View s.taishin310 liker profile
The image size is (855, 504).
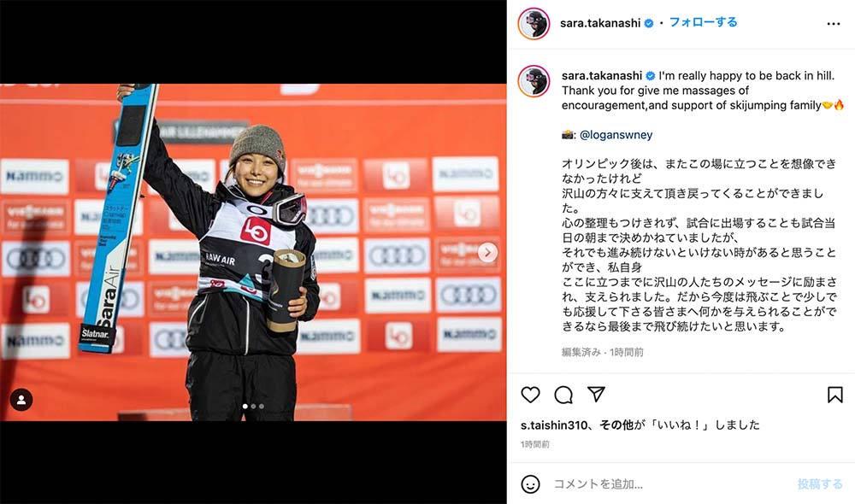point(554,425)
